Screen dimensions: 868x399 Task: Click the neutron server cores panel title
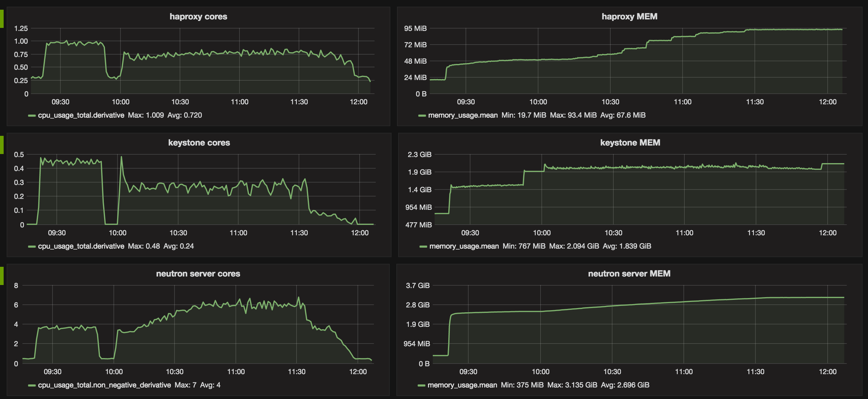(x=198, y=274)
